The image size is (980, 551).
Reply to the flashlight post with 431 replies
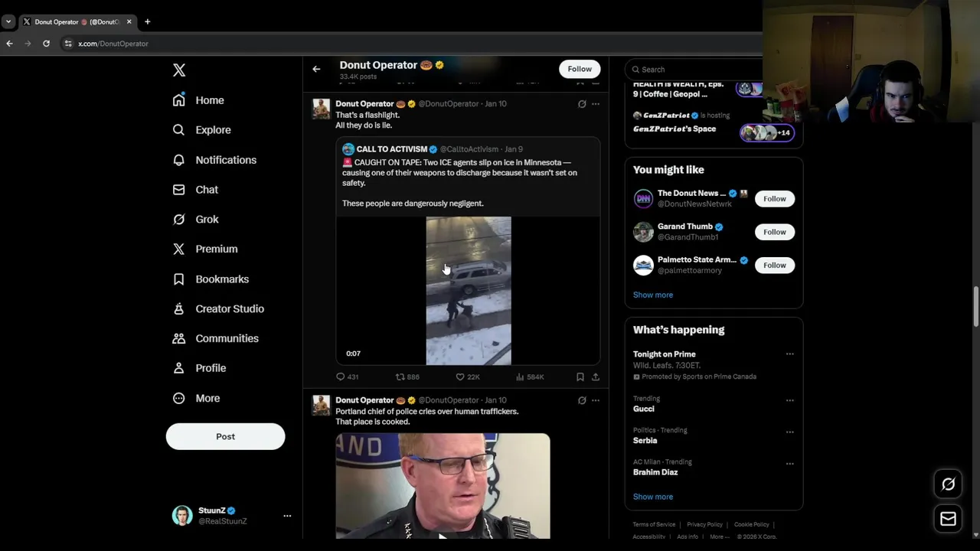pos(347,377)
